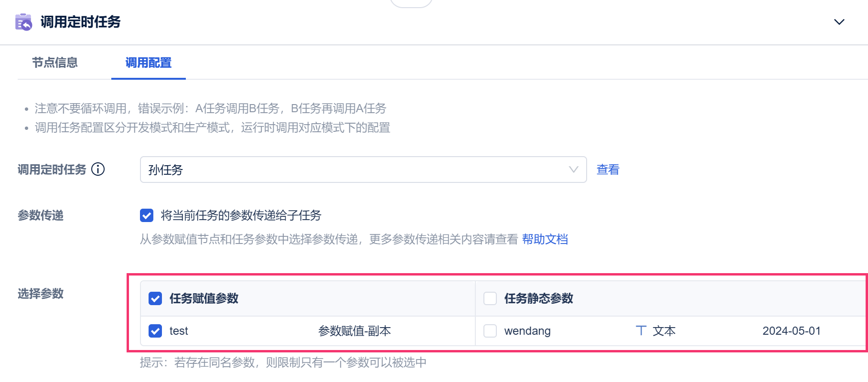
Task: Click the scheduled task icon in header
Action: (x=23, y=22)
